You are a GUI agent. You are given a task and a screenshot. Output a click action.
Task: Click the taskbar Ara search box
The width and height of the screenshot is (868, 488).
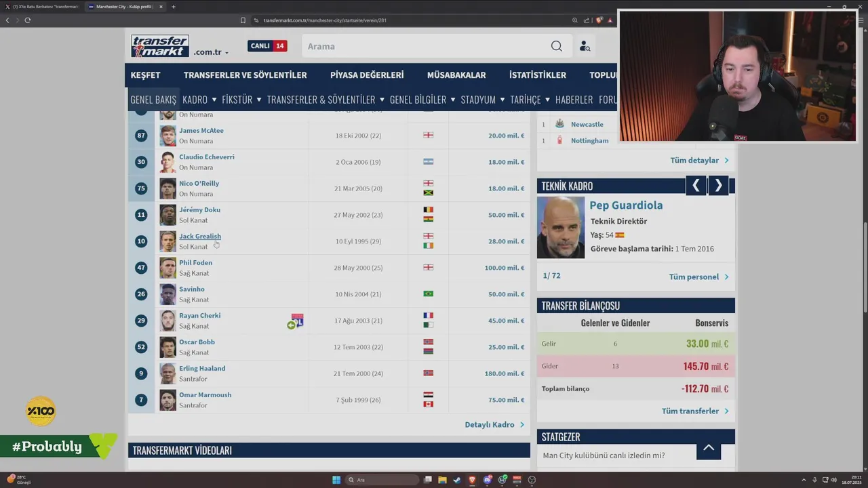tap(382, 480)
